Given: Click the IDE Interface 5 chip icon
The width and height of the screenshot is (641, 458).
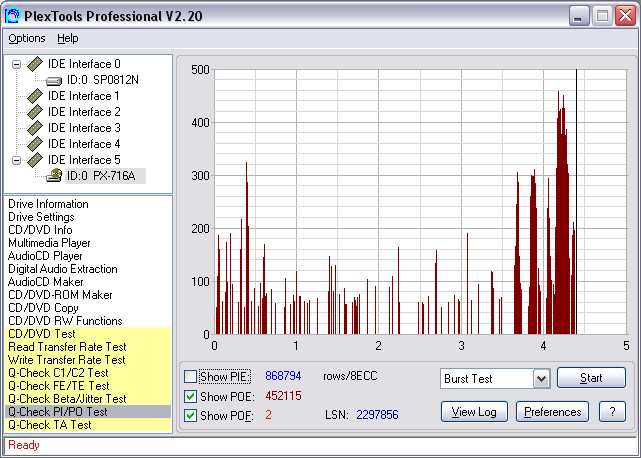Looking at the screenshot, I should [35, 159].
